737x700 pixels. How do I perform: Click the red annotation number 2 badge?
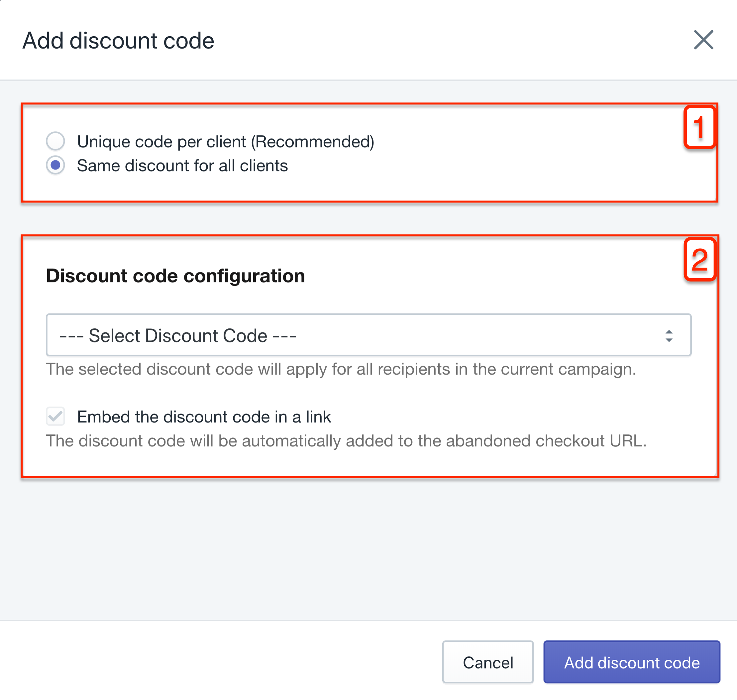(700, 259)
